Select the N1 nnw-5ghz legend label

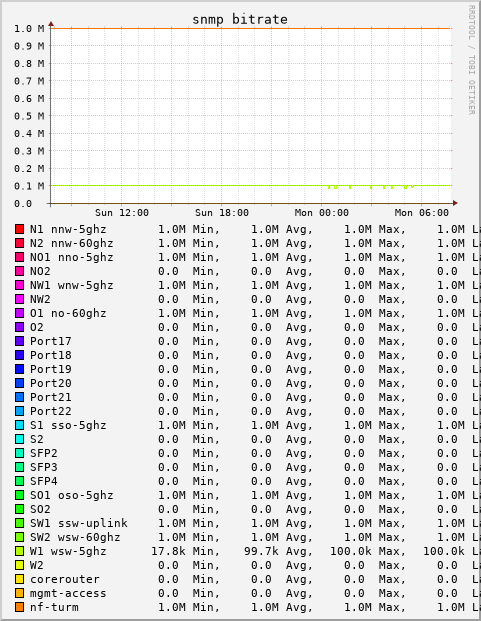(68, 229)
